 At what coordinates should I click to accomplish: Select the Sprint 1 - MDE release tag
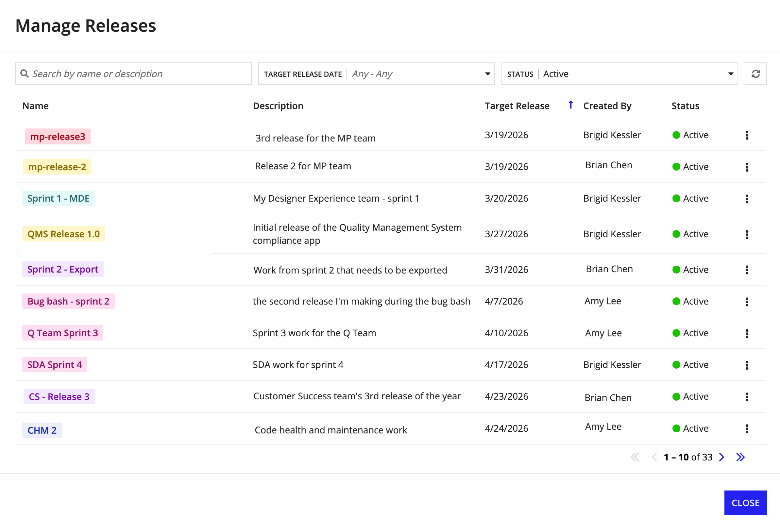[59, 198]
